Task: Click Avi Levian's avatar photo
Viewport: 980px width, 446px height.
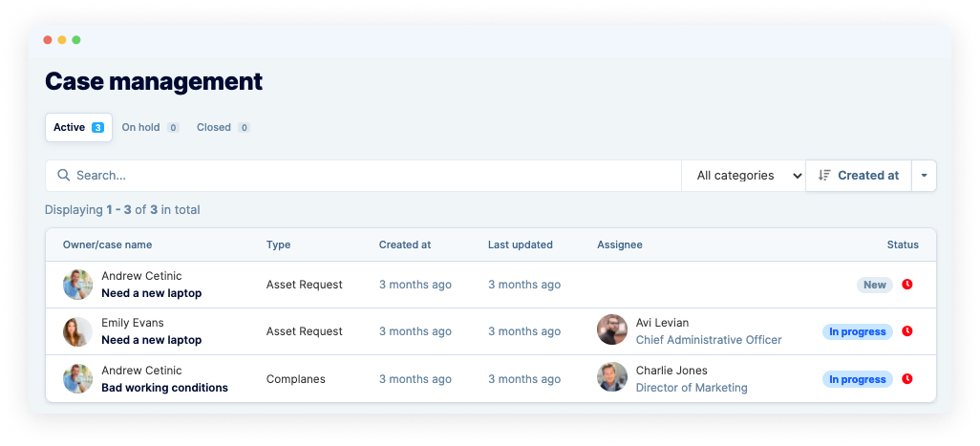Action: pos(612,330)
